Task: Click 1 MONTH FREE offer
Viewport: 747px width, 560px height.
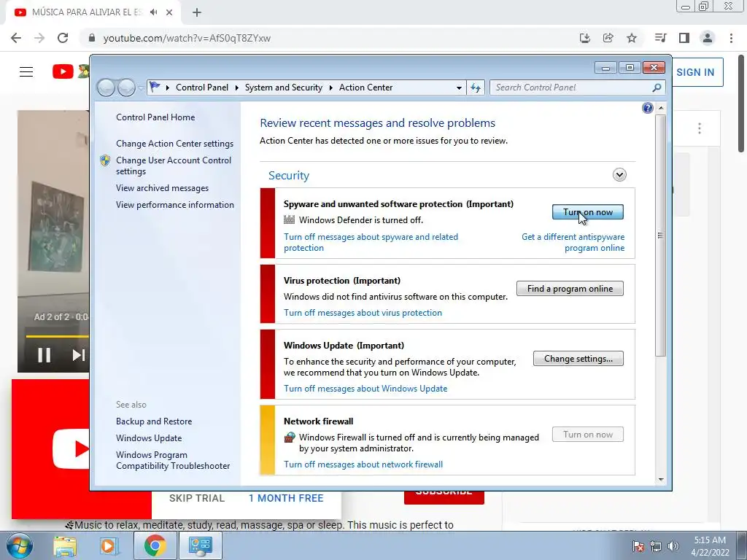Action: [286, 498]
